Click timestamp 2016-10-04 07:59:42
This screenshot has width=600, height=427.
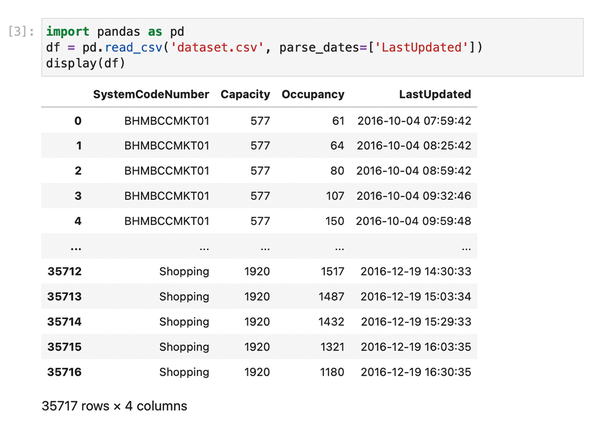(x=413, y=120)
